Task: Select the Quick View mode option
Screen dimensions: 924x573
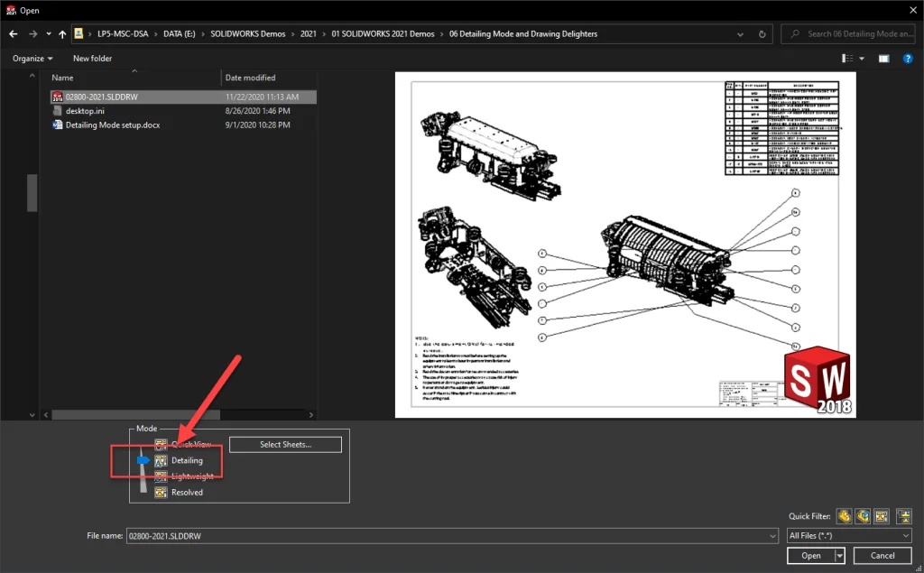Action: click(189, 444)
